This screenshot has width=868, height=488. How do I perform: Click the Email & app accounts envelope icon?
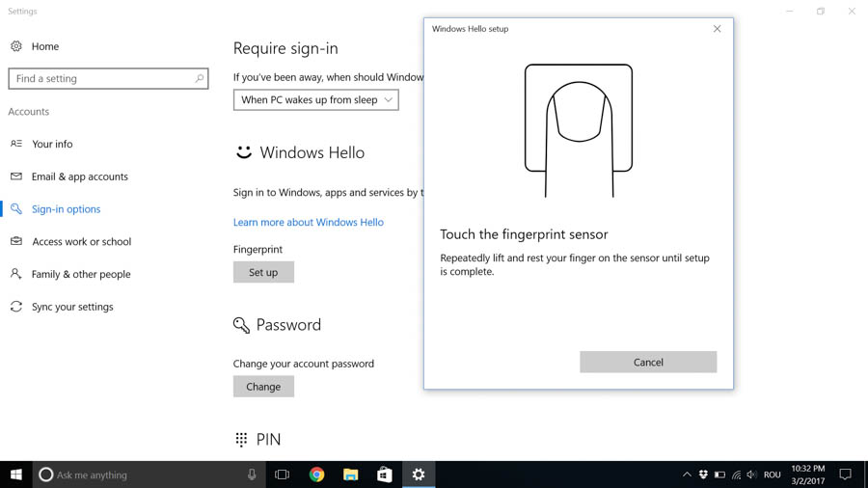16,176
